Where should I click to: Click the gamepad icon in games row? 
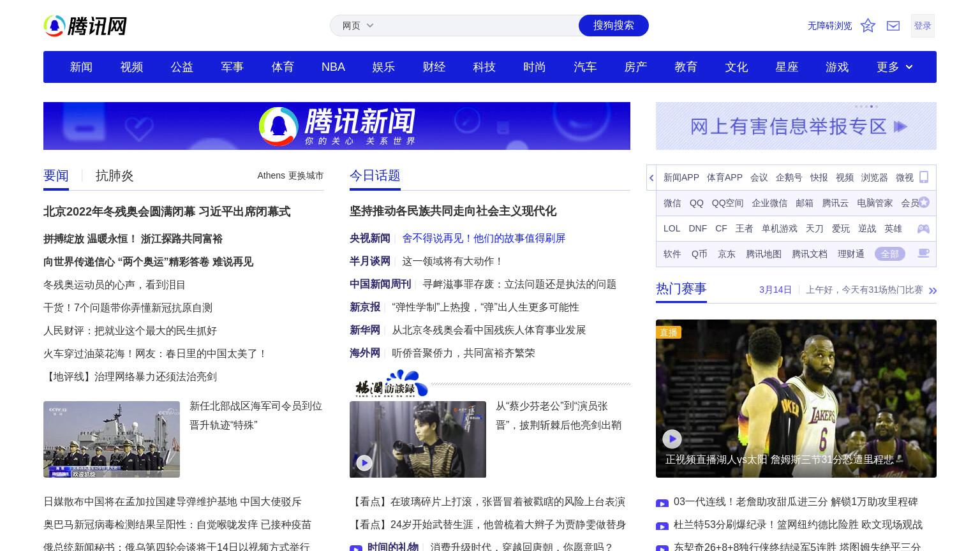click(923, 228)
